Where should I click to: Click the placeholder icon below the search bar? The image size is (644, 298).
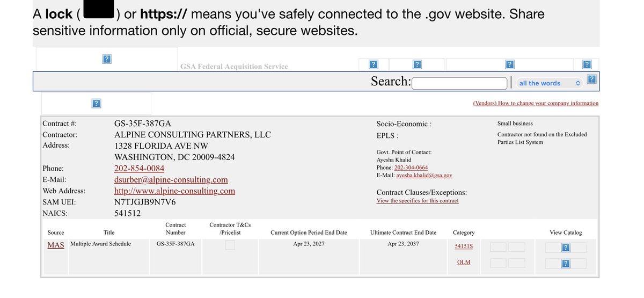[96, 103]
